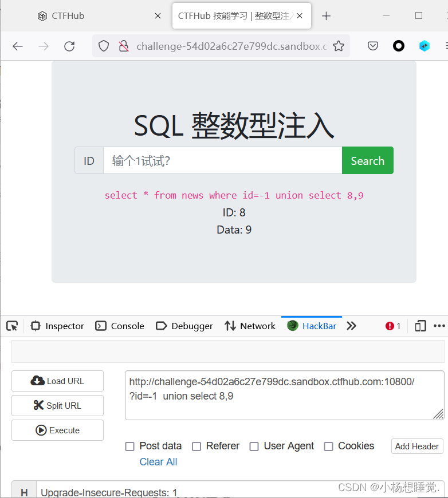Click the black circle extension icon
The image size is (448, 498).
coord(398,46)
